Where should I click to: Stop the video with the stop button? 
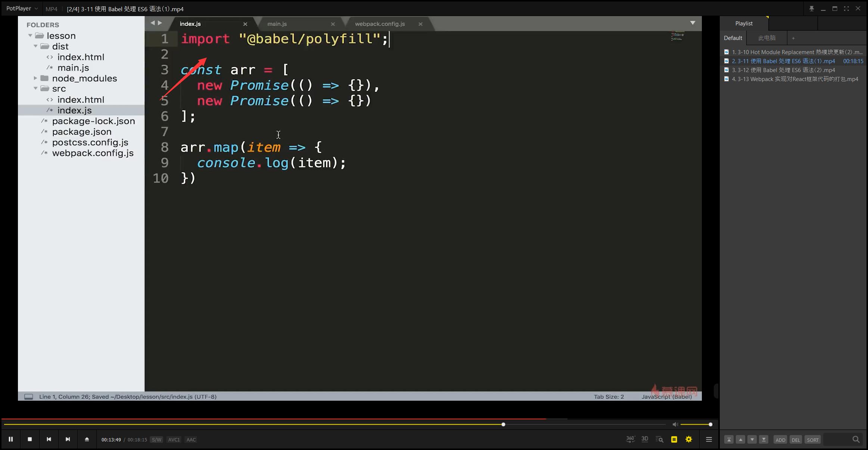point(30,439)
